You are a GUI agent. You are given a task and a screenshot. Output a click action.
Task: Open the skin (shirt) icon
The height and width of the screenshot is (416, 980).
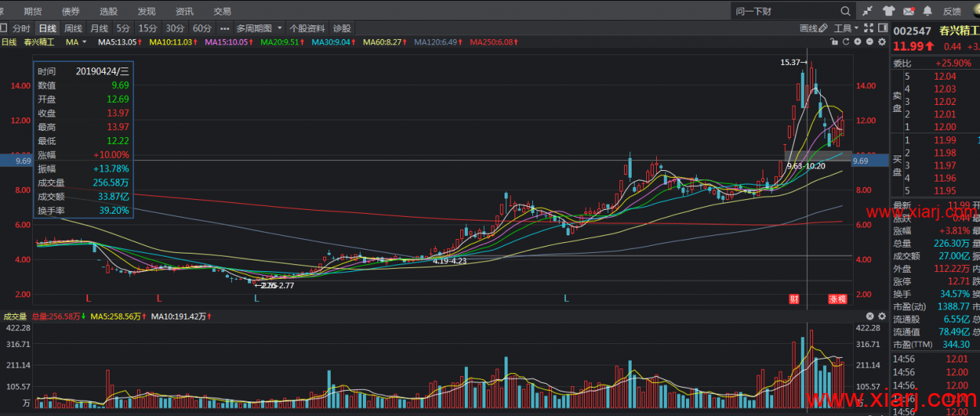point(888,11)
